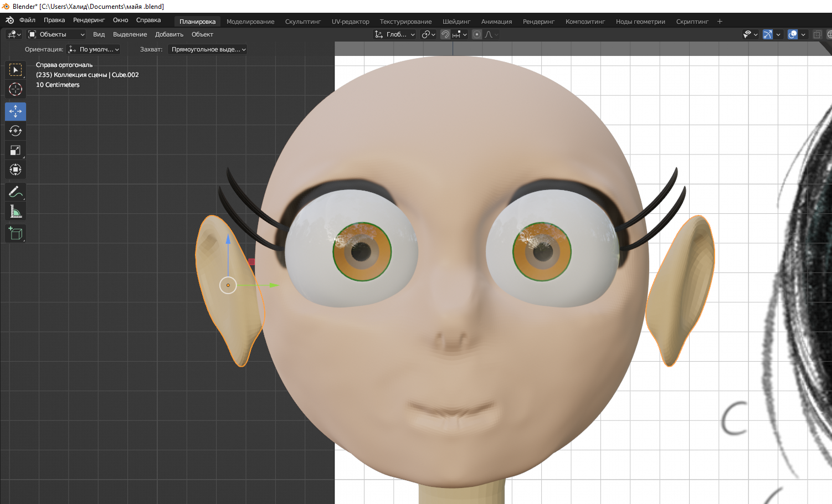Activate the 3D Cursor tool
Viewport: 832px width, 504px height.
coord(16,89)
